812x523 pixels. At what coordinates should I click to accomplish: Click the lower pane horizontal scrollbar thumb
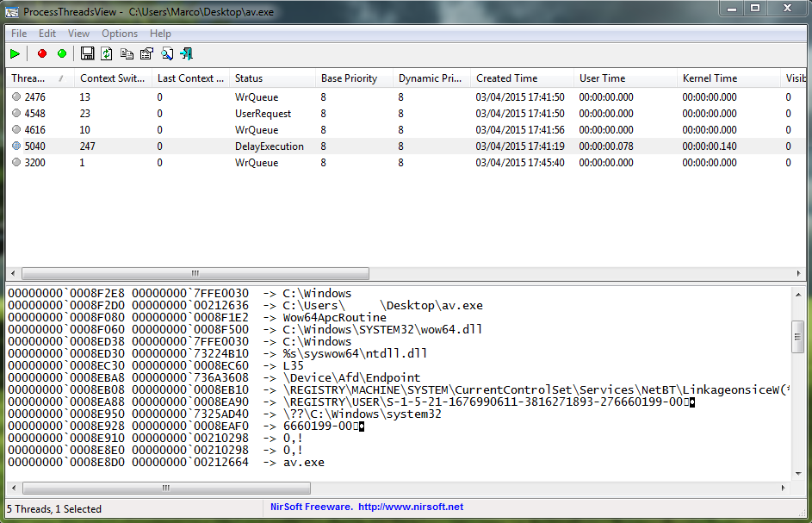click(x=166, y=488)
